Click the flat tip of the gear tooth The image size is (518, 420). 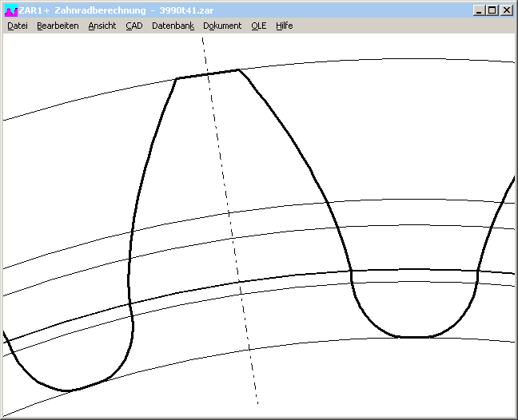[207, 74]
